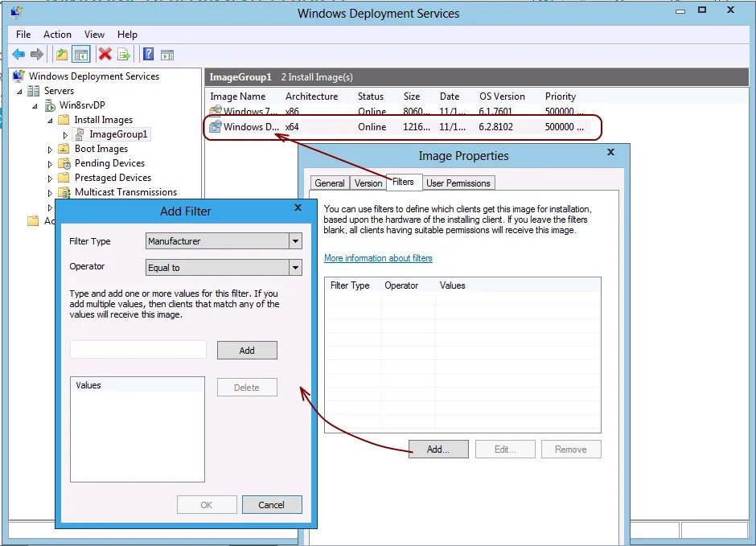Expand the Boot Images node
This screenshot has width=756, height=546.
[x=50, y=150]
